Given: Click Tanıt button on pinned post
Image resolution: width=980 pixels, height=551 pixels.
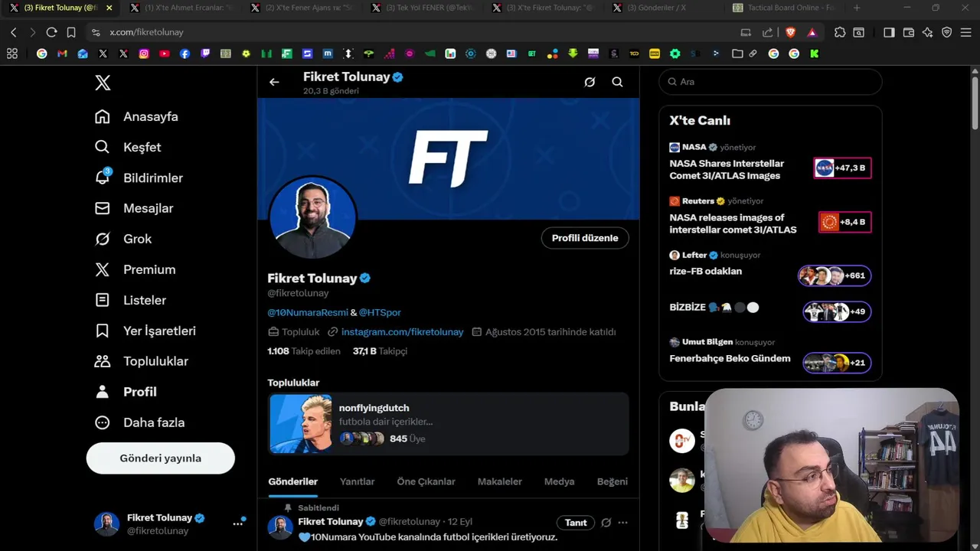Looking at the screenshot, I should pyautogui.click(x=576, y=523).
